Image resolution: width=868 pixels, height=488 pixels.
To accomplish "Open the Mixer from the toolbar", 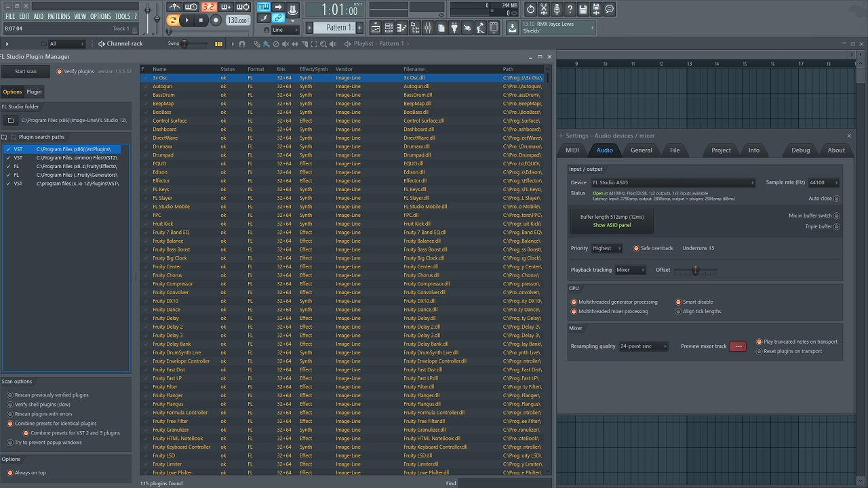I will tap(428, 28).
